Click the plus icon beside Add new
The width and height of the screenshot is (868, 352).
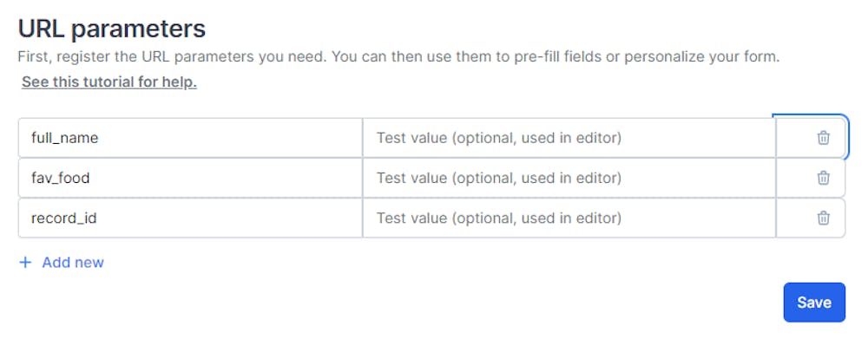(25, 262)
